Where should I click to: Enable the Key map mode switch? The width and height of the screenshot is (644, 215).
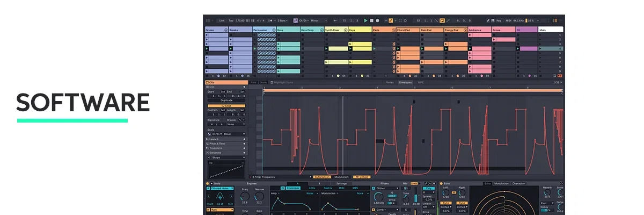pyautogui.click(x=499, y=20)
